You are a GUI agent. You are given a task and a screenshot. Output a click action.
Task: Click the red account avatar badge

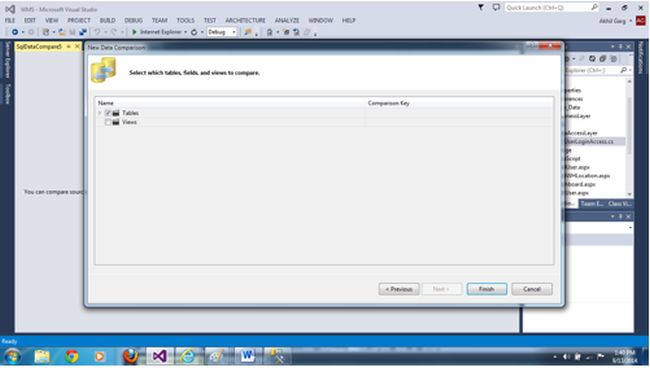[640, 20]
